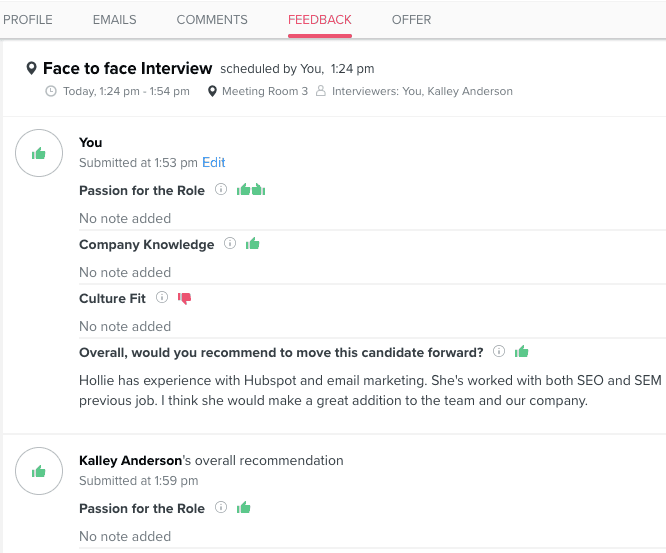Click double thumbs-up rating for Passion for the Role

[x=251, y=189]
